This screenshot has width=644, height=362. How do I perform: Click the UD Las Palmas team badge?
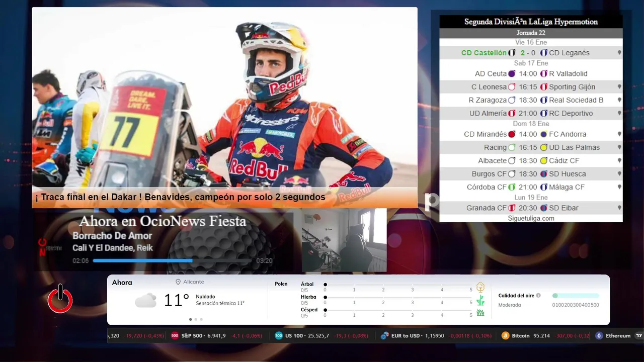544,147
